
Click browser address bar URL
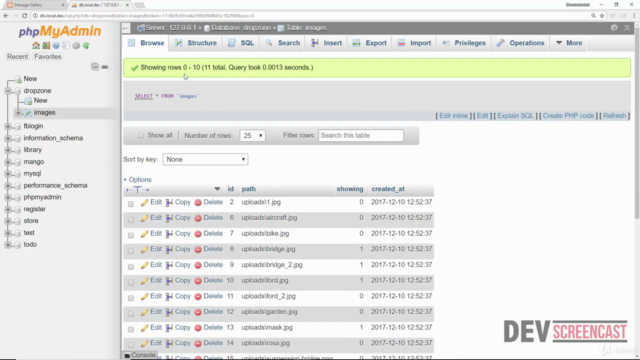pos(147,16)
